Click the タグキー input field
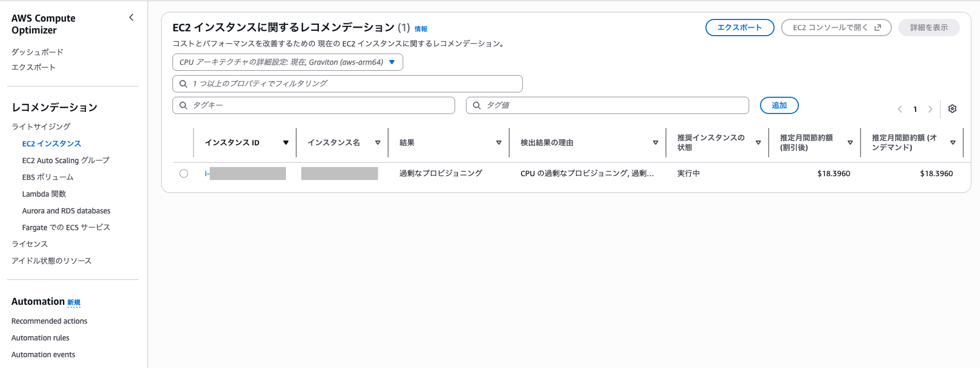This screenshot has height=368, width=980. pos(314,105)
